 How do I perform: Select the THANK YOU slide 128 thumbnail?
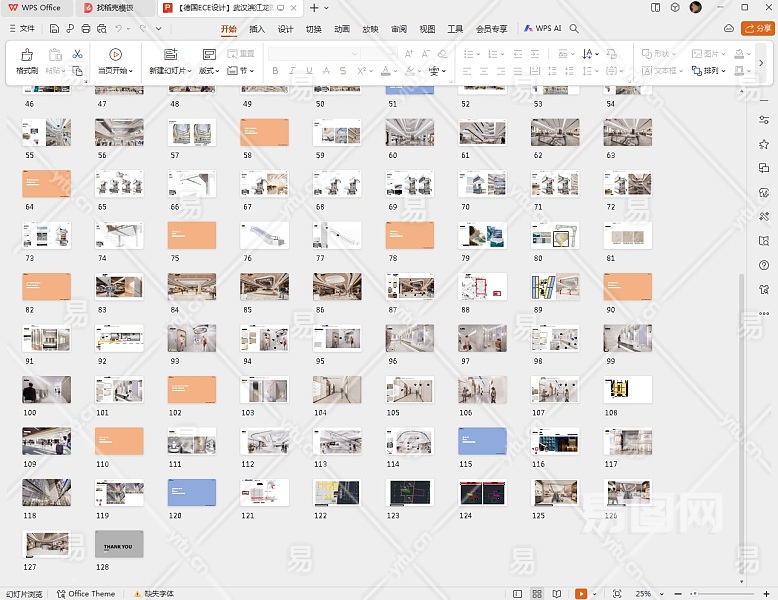pos(119,544)
